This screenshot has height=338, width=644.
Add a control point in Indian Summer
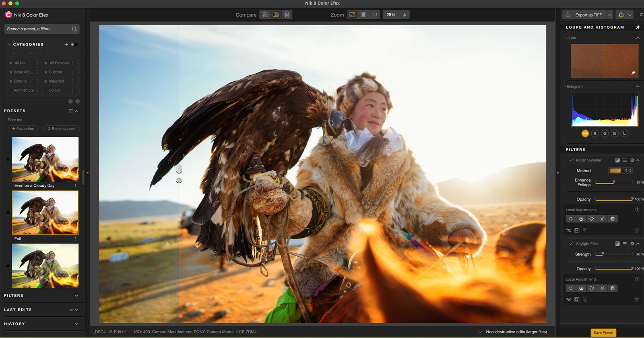click(x=571, y=219)
